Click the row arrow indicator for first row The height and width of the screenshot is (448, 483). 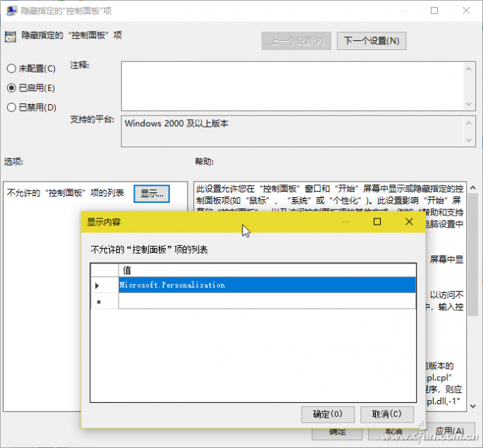point(97,285)
